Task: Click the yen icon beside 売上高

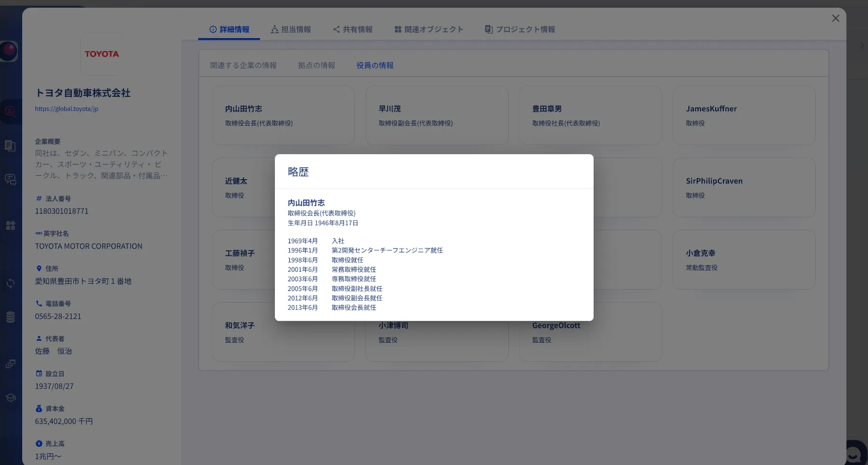Action: click(39, 444)
